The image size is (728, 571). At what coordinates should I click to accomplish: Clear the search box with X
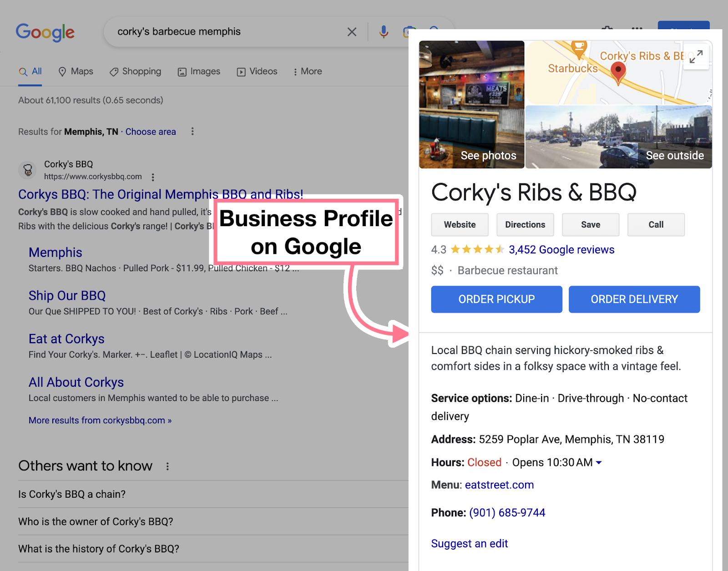point(352,32)
